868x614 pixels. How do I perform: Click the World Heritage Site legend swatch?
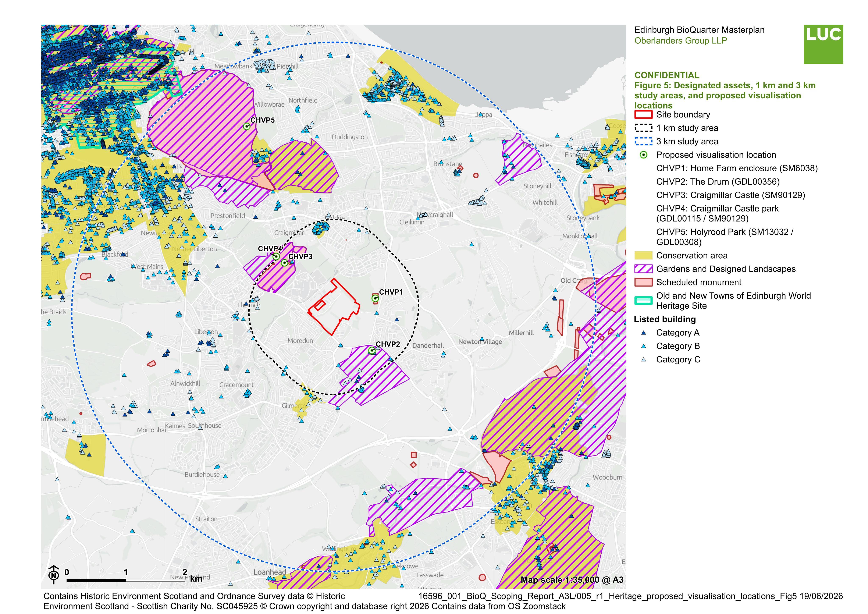643,301
